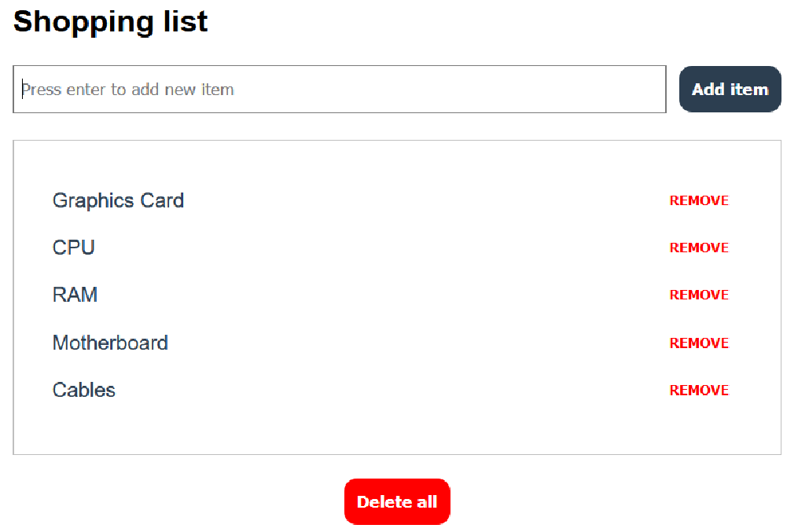Clear the entire list with the red button

click(397, 501)
